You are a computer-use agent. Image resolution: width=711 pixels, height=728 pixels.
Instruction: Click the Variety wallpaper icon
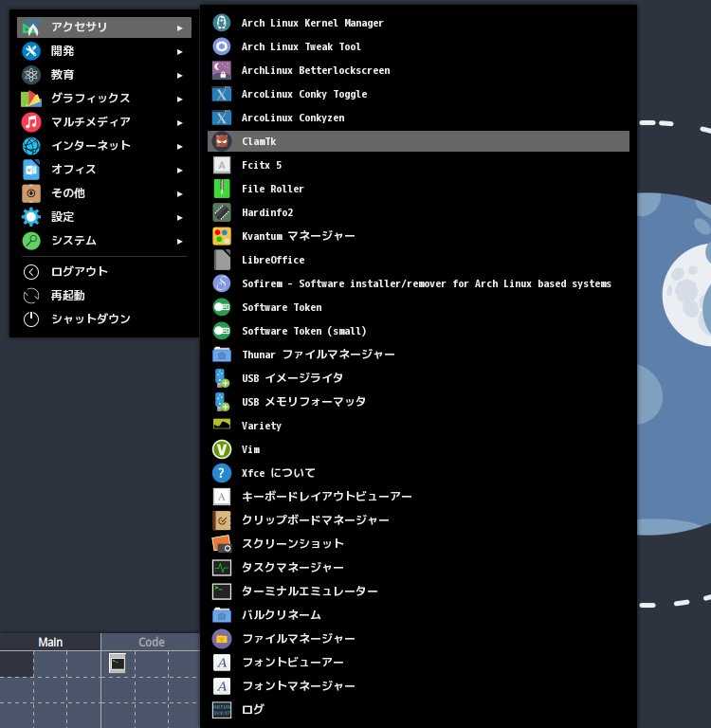(x=222, y=426)
